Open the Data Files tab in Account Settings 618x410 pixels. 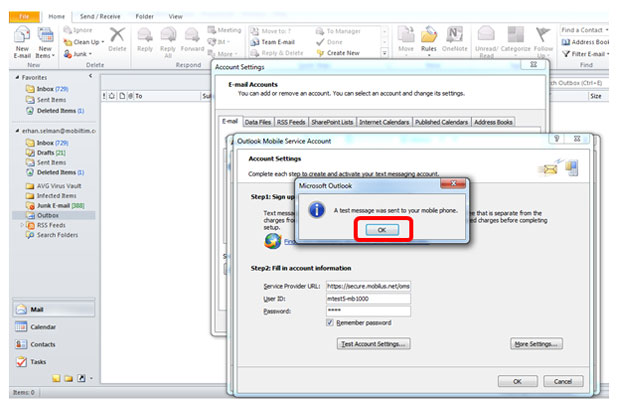click(x=258, y=122)
